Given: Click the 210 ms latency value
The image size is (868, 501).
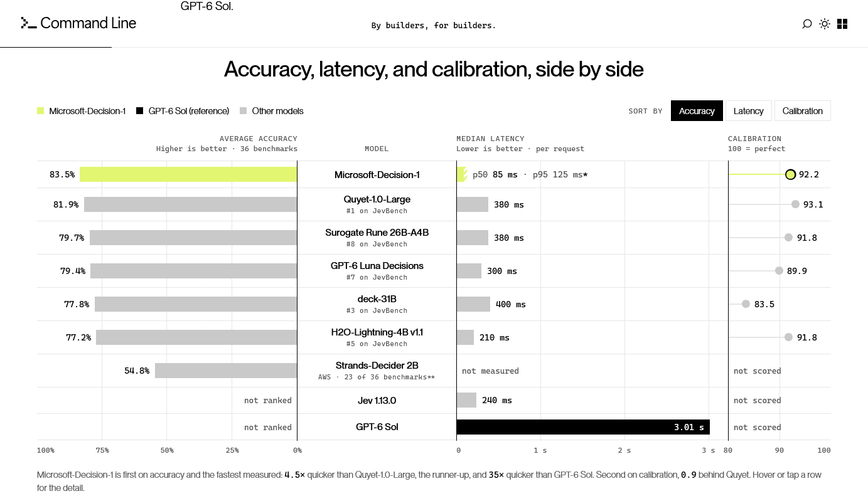Looking at the screenshot, I should pyautogui.click(x=495, y=338).
